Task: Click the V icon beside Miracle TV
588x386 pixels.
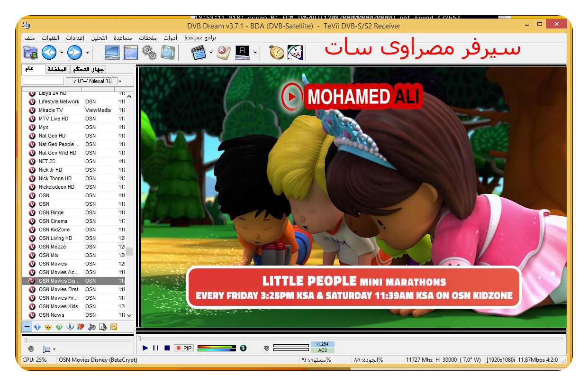Action: (x=32, y=110)
